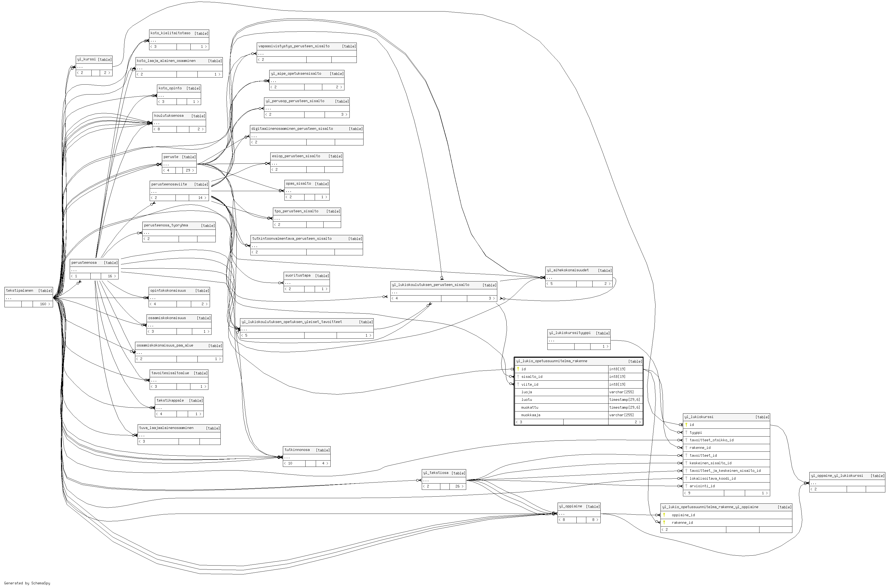Image resolution: width=889 pixels, height=588 pixels.
Task: Click the yellow key icon beside id in yl_lukiokurssi
Action: pos(686,425)
